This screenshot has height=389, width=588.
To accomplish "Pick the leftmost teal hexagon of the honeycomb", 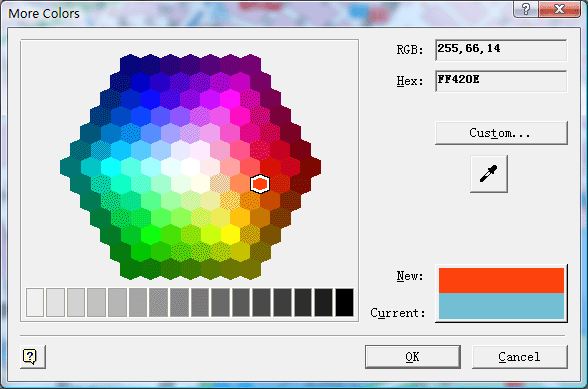I will pyautogui.click(x=70, y=167).
